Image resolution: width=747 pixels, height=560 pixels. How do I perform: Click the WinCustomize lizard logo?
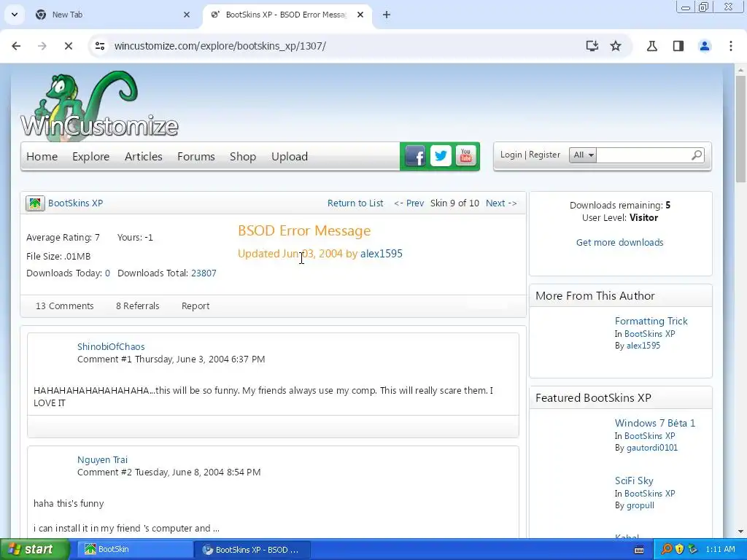[x=99, y=106]
